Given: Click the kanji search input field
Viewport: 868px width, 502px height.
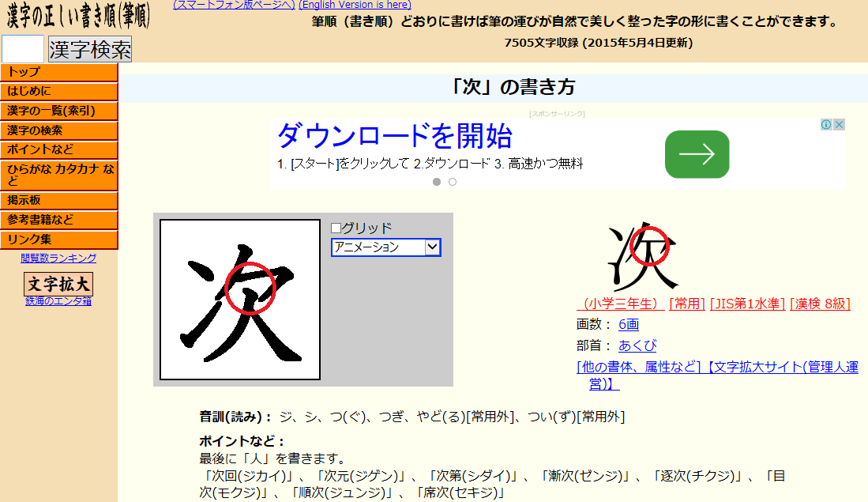Looking at the screenshot, I should [x=24, y=49].
